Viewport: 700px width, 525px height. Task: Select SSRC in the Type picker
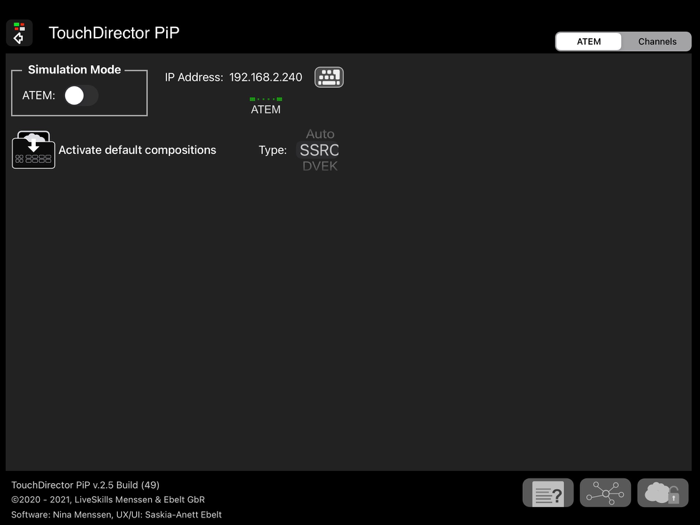click(319, 150)
